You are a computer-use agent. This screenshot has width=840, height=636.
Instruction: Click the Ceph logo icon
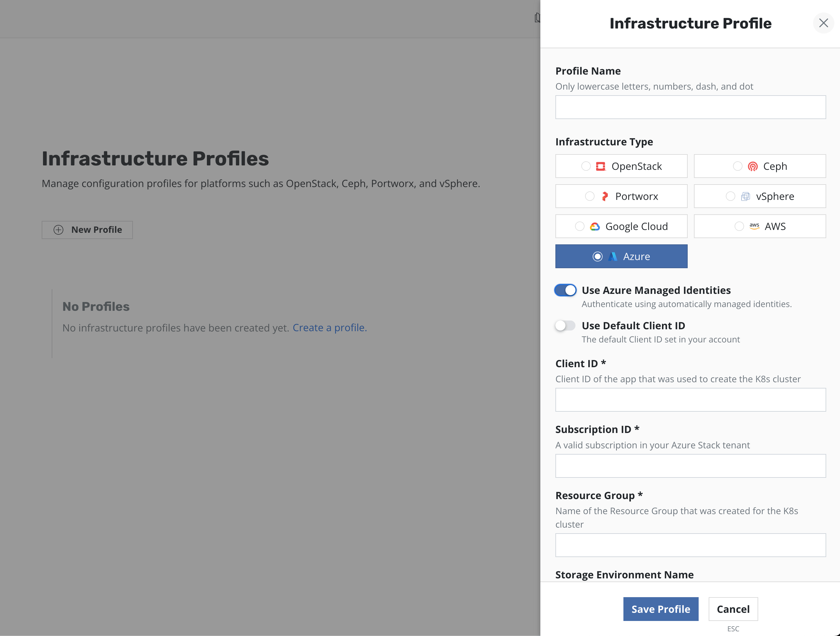(x=752, y=166)
